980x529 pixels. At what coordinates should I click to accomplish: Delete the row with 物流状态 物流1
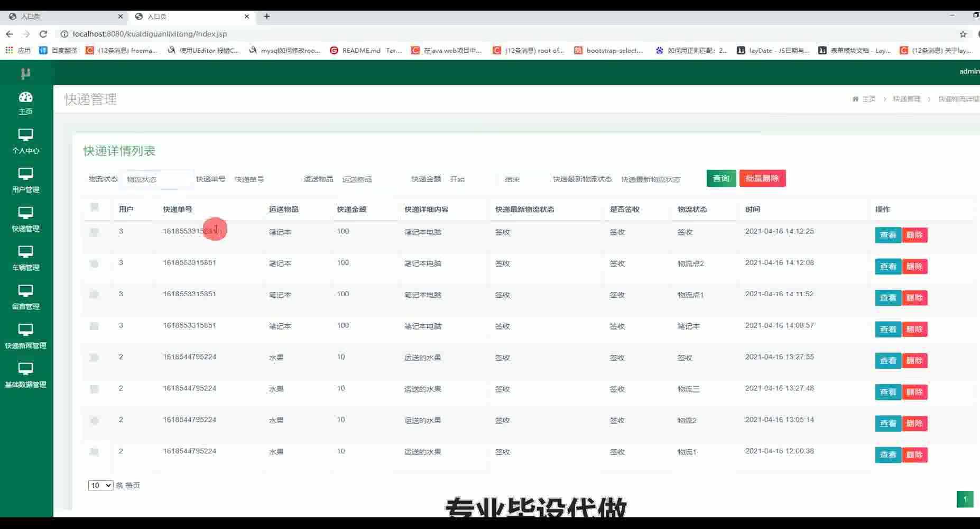pos(914,455)
